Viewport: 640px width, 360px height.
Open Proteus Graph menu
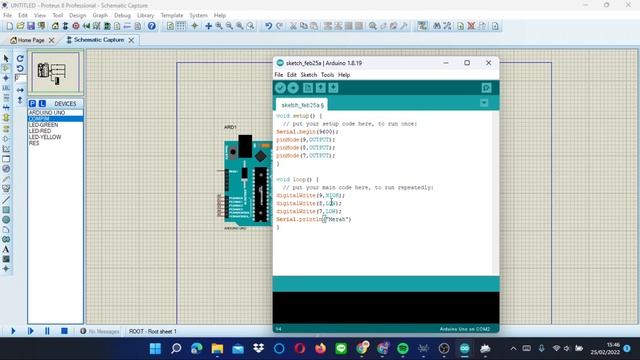pos(100,15)
